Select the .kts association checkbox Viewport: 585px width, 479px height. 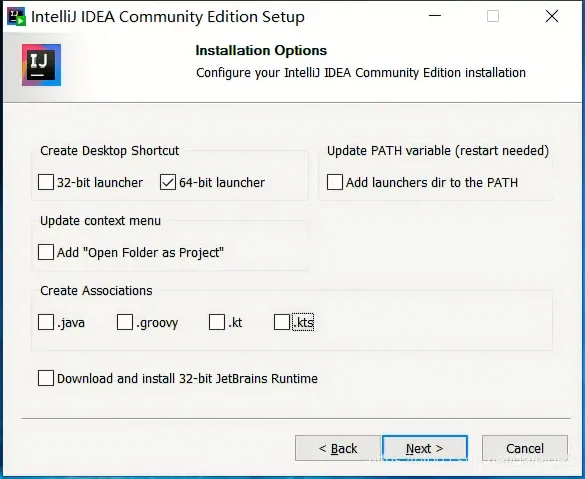[282, 322]
